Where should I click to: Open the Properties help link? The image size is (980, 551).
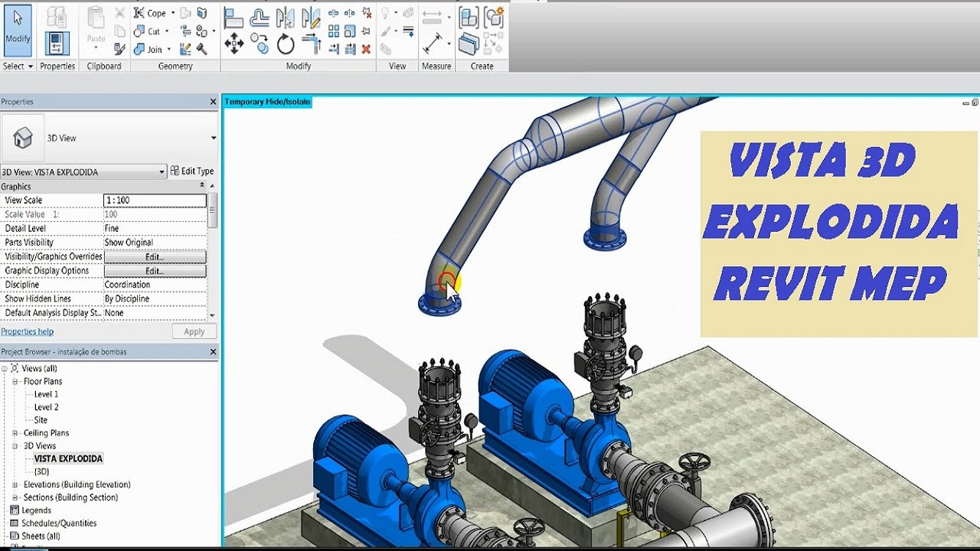coord(27,331)
